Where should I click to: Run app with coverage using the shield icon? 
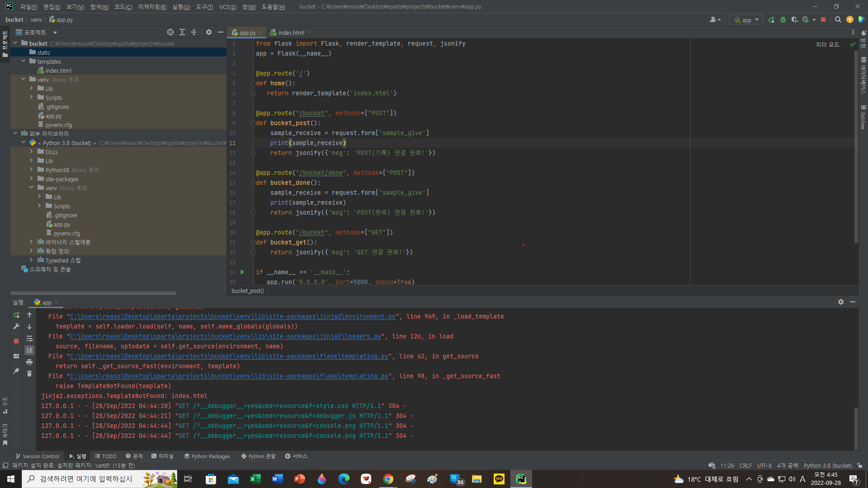pyautogui.click(x=794, y=20)
